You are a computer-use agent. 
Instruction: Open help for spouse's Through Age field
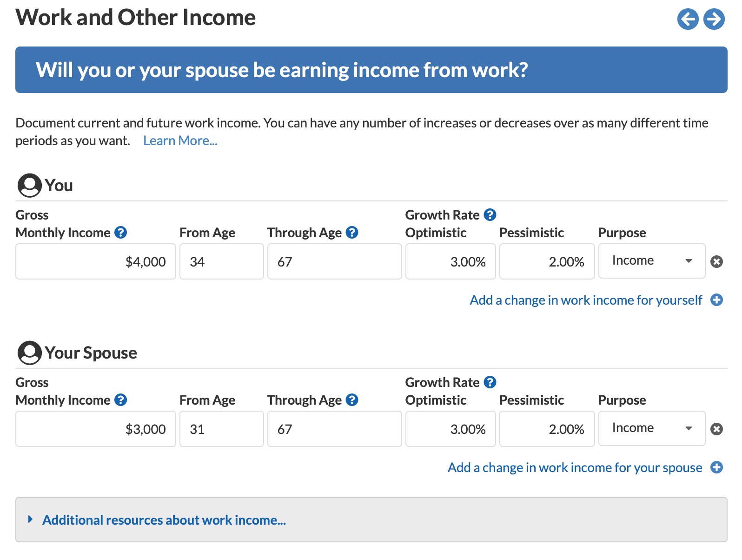[352, 400]
